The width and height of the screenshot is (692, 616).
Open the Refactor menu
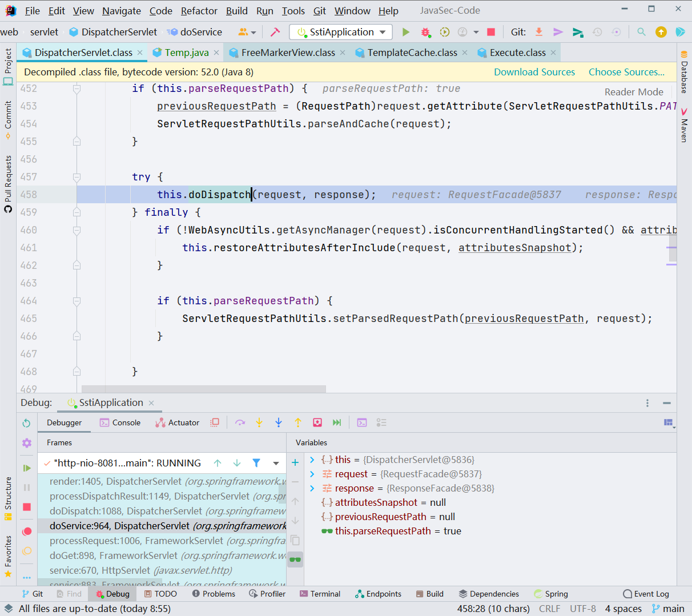coord(199,11)
